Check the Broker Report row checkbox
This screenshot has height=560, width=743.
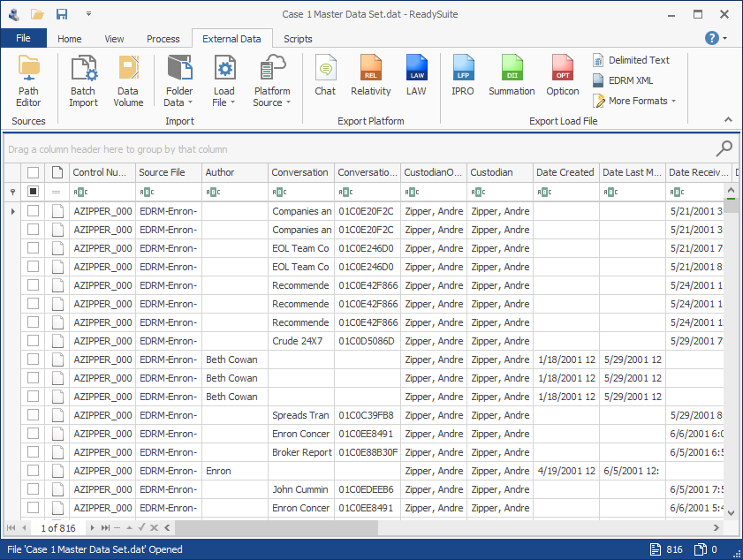pyautogui.click(x=34, y=452)
